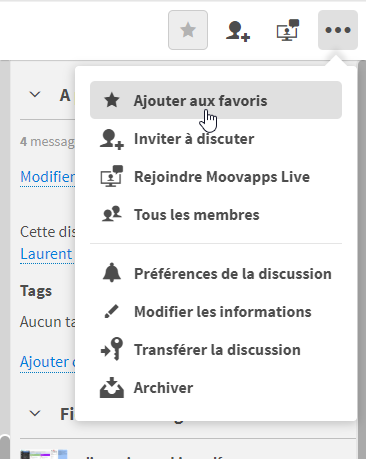Click the Tags heading
The height and width of the screenshot is (459, 366).
[x=36, y=291]
